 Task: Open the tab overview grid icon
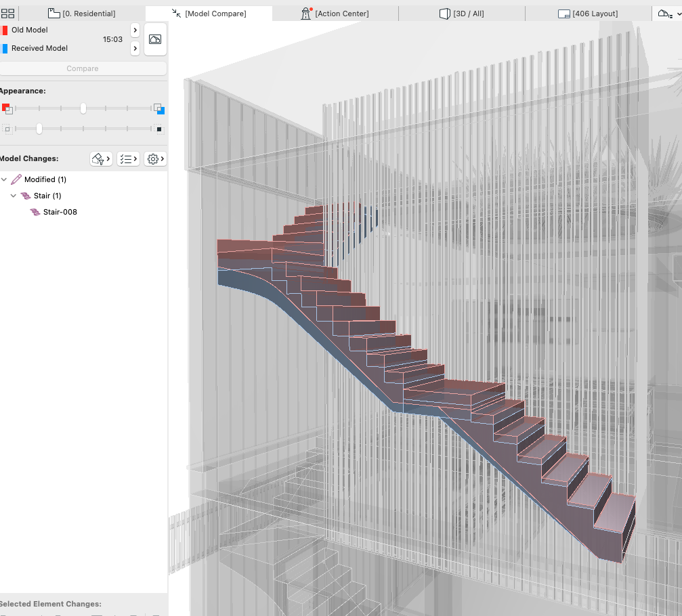pos(7,14)
